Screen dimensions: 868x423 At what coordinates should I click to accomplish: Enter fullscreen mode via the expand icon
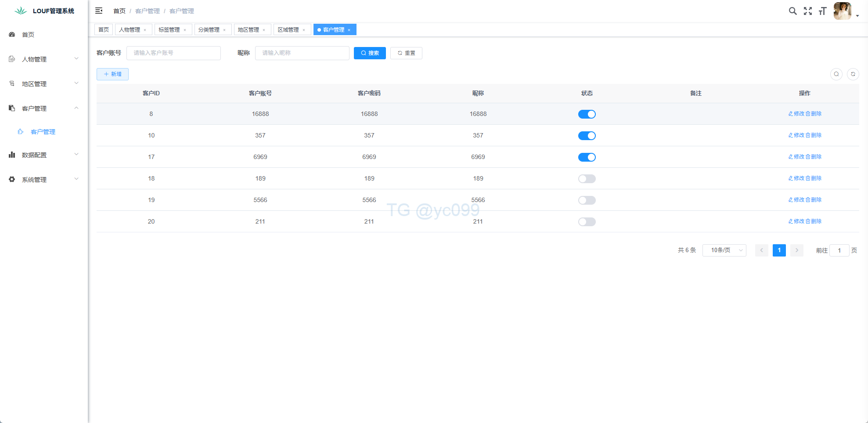[x=807, y=11]
